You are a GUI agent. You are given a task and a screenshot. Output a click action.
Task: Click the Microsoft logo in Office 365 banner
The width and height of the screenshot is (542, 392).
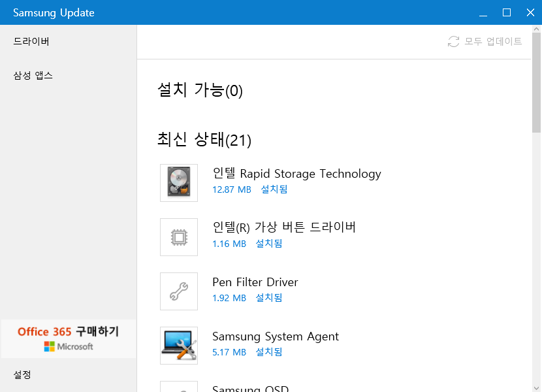(49, 346)
